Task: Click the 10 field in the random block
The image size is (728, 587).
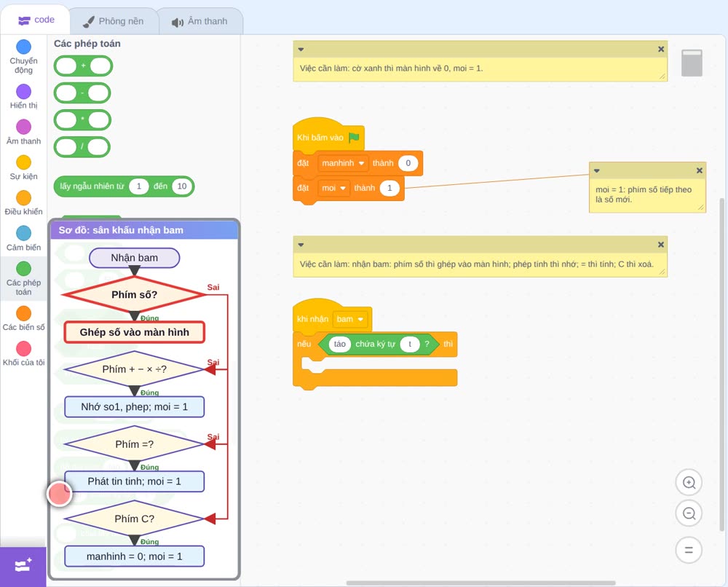Action: pyautogui.click(x=182, y=186)
